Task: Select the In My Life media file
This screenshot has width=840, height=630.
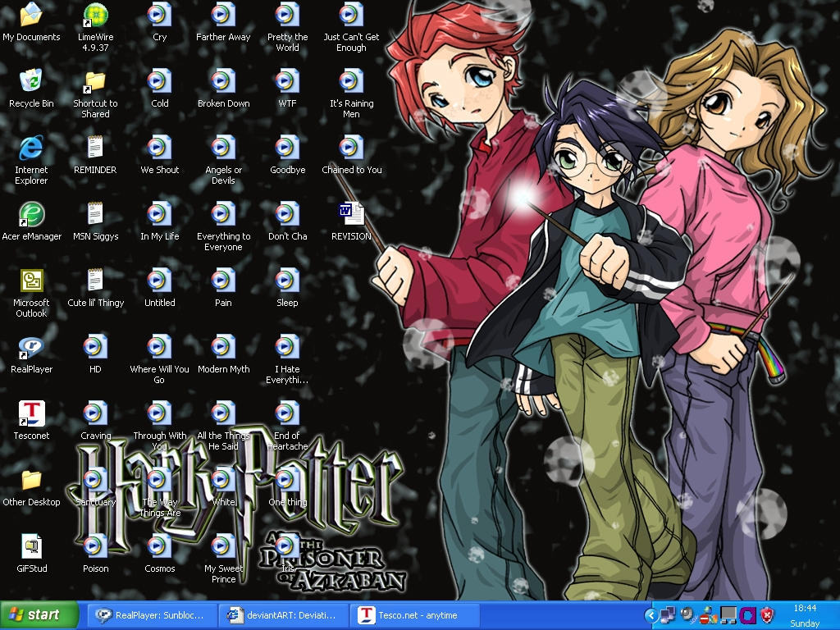Action: 160,214
